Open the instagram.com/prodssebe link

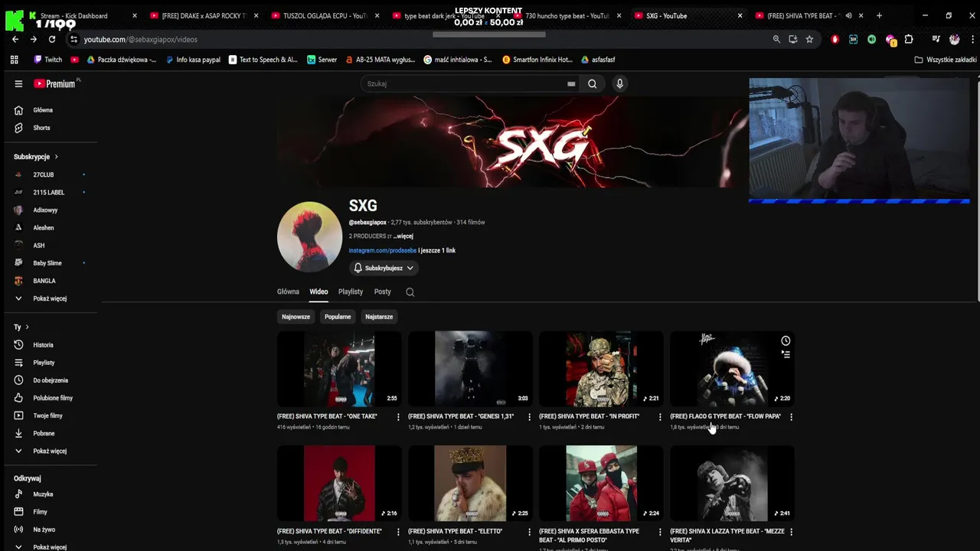(x=382, y=250)
